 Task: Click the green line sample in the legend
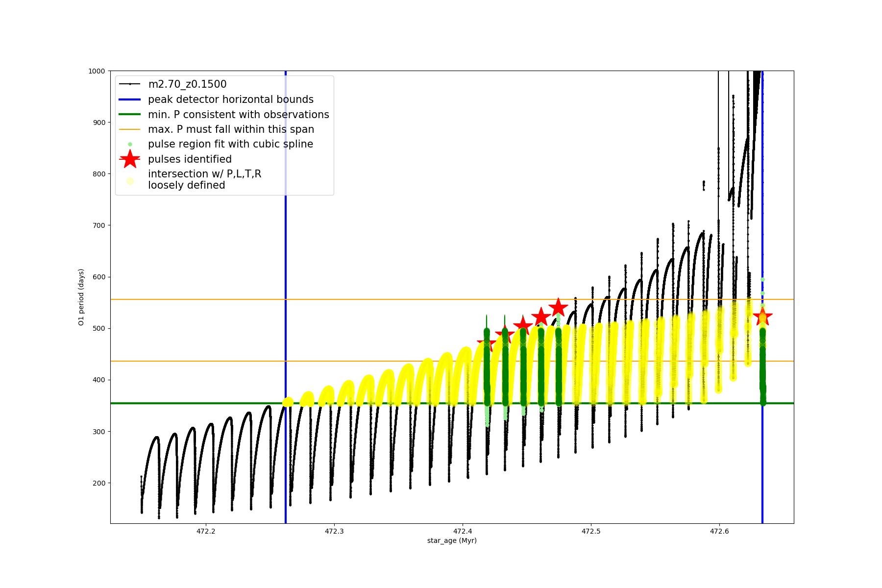coord(130,115)
